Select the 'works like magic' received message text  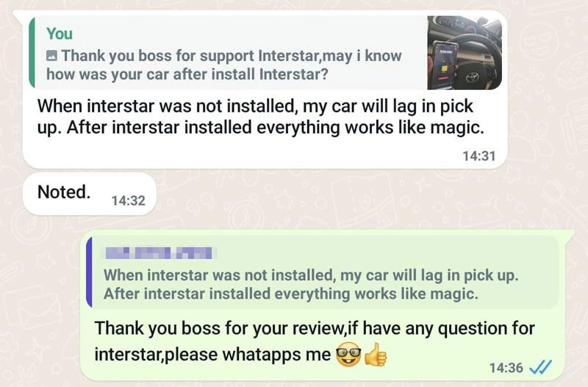pyautogui.click(x=261, y=117)
